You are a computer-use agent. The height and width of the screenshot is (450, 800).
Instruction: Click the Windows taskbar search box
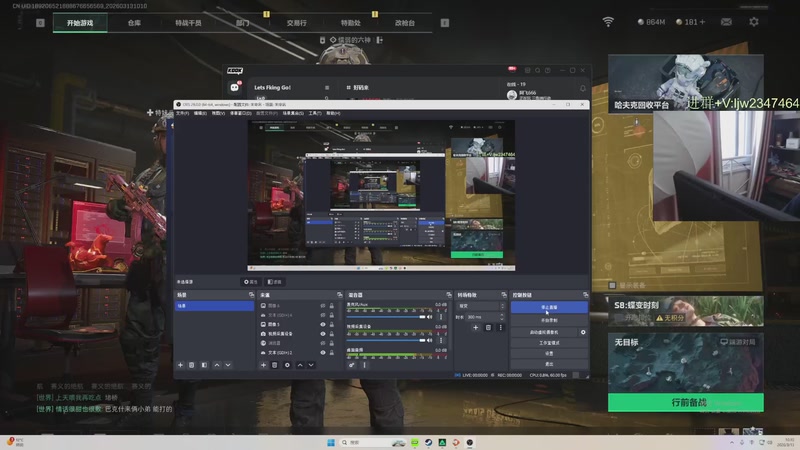372,442
